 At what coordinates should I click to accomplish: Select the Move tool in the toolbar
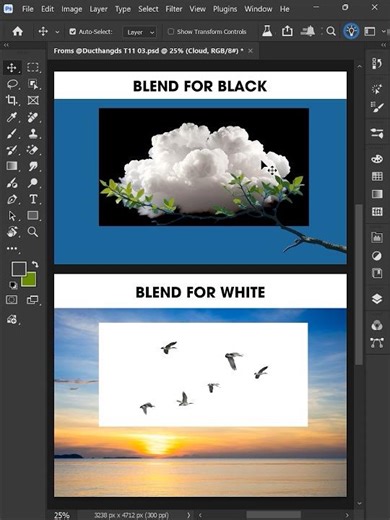[x=12, y=68]
